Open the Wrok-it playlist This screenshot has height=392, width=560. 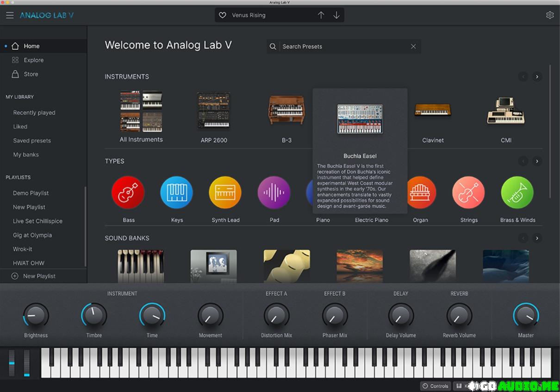[23, 249]
